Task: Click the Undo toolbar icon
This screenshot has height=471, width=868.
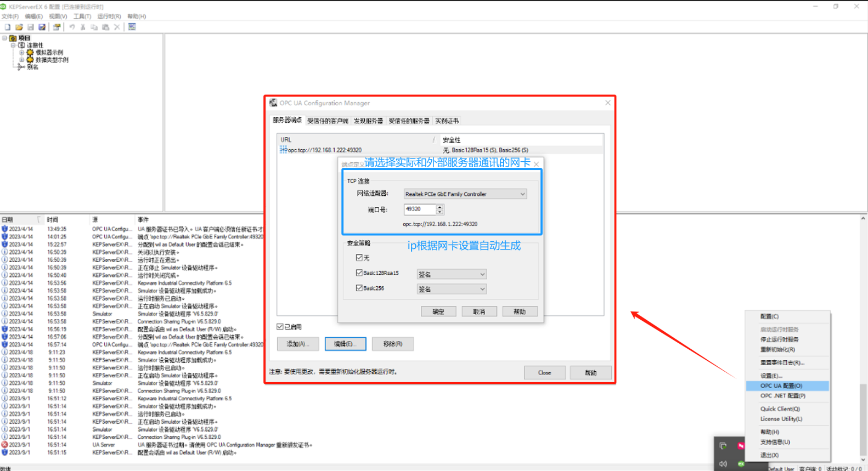Action: 72,27
